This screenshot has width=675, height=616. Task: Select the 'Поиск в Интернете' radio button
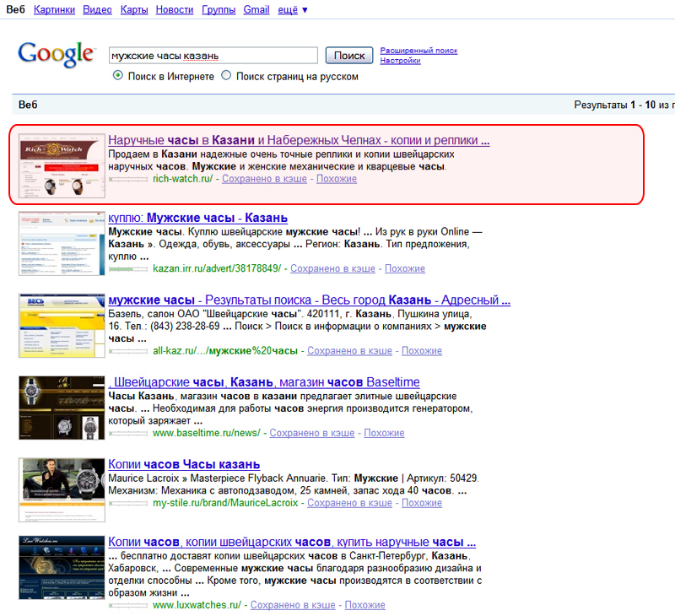coord(118,76)
